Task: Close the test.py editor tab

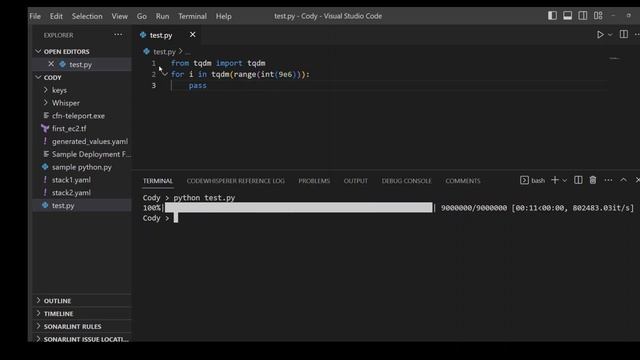Action: (192, 35)
